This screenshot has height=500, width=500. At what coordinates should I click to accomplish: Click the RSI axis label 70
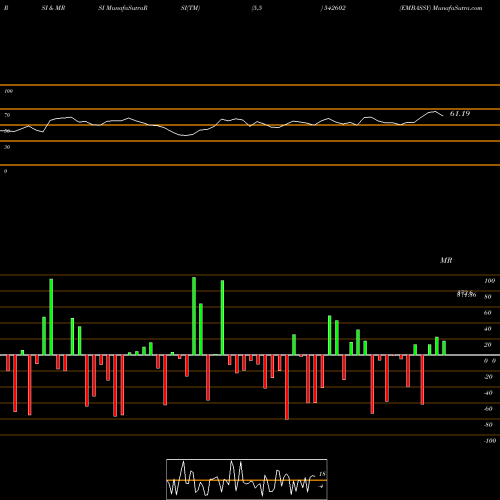(7, 115)
